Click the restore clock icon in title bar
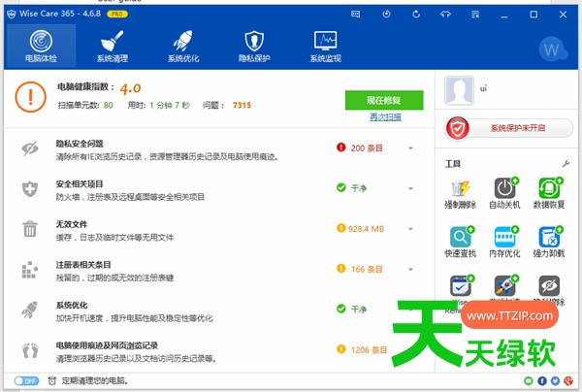582x392 pixels. point(386,15)
